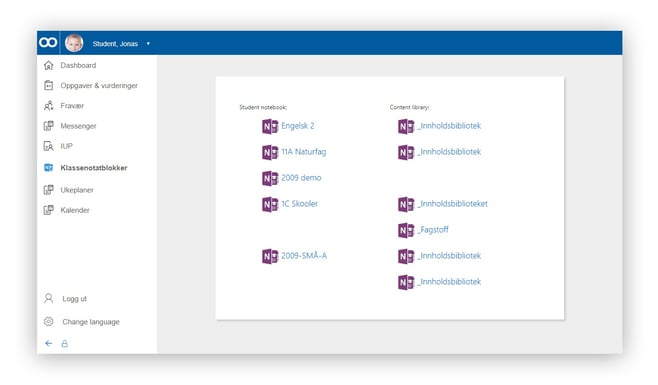Open the OneNote icon for Engelsk 2

point(270,126)
